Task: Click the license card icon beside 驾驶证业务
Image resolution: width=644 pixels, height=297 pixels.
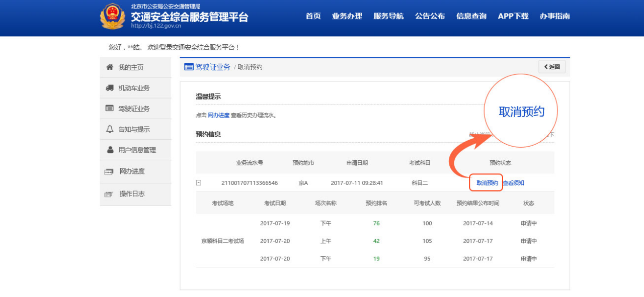Action: point(110,109)
